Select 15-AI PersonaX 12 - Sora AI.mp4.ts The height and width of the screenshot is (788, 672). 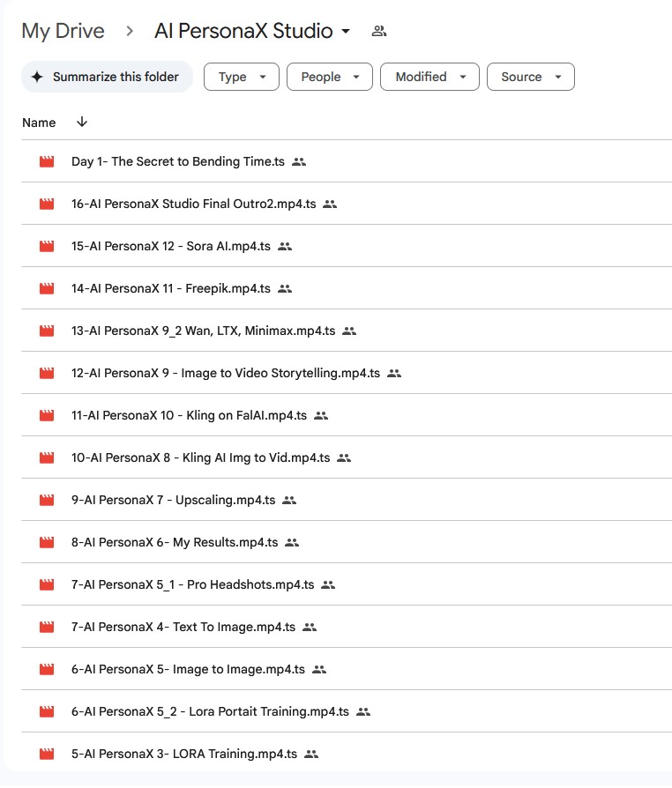point(347,246)
